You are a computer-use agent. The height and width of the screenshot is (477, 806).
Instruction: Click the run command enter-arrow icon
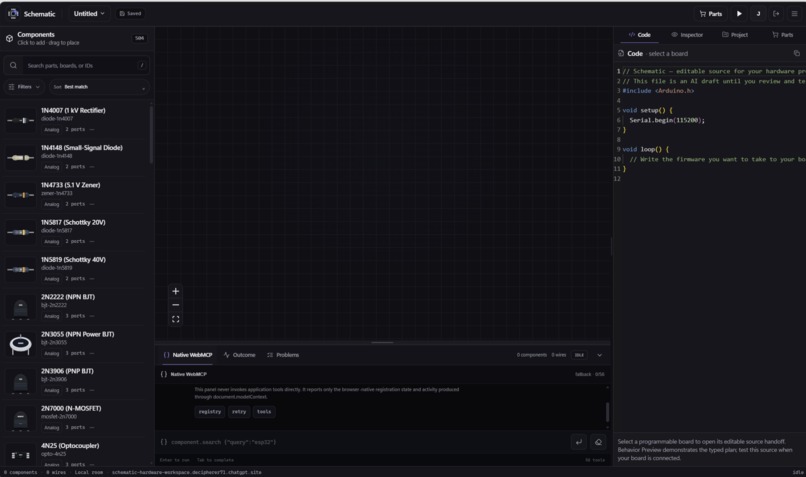click(x=579, y=442)
